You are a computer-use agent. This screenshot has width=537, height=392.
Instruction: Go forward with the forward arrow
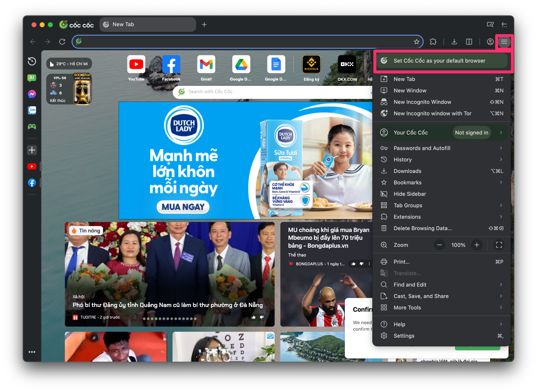(x=47, y=42)
